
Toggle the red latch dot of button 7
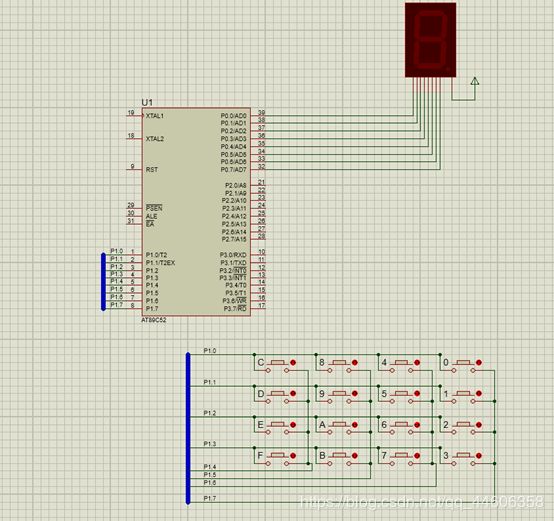click(417, 456)
